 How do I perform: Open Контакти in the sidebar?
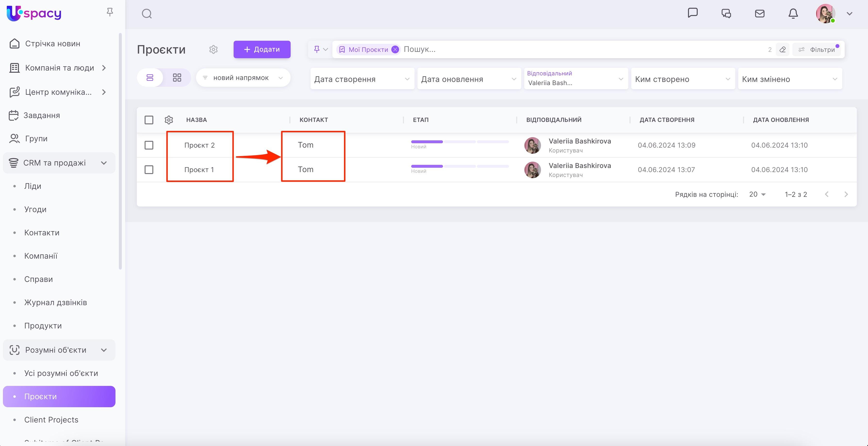coord(42,233)
